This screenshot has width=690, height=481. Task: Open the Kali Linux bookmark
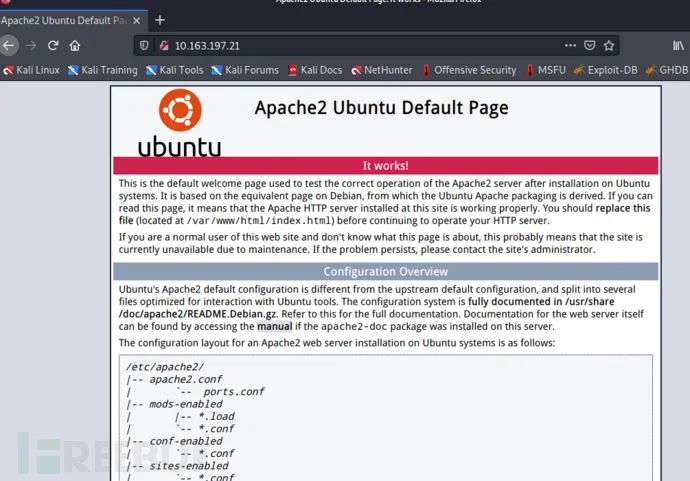pyautogui.click(x=32, y=70)
